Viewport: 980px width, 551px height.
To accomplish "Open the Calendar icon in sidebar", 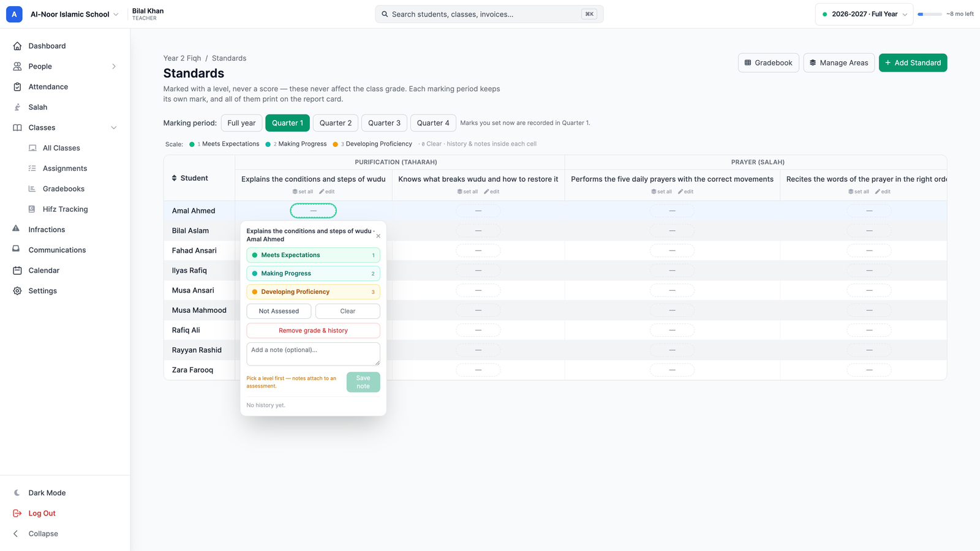I will (x=17, y=271).
